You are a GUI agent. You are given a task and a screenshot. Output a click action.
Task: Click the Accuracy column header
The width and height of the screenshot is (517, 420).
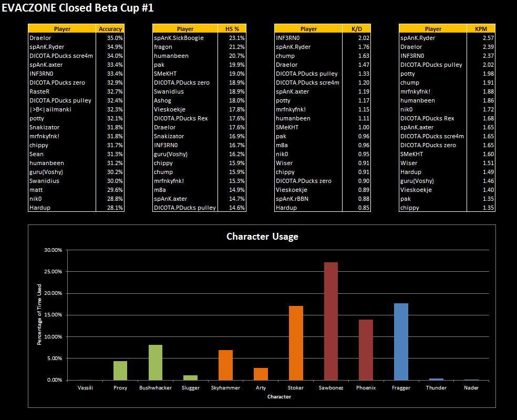pyautogui.click(x=110, y=29)
